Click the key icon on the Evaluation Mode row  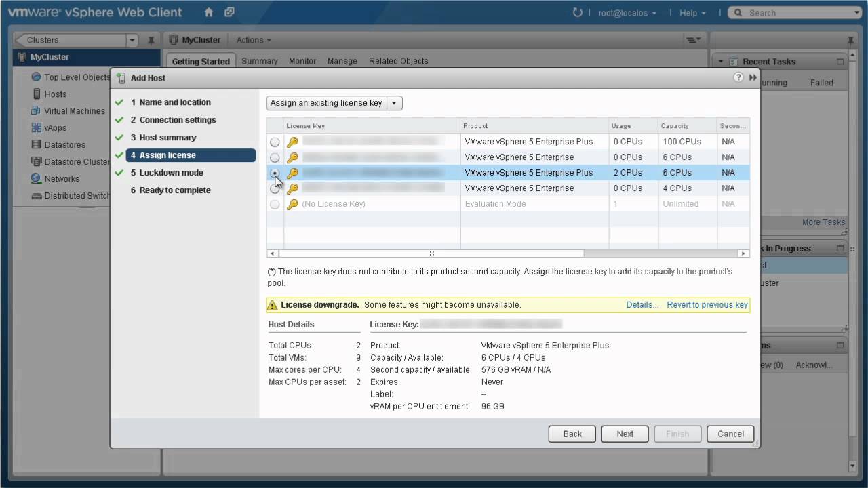pyautogui.click(x=292, y=204)
